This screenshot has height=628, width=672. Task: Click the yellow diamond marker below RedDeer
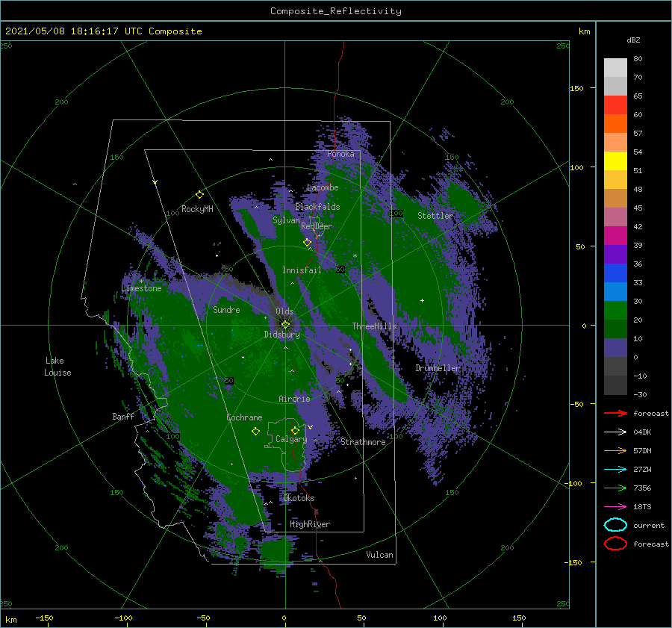point(308,243)
